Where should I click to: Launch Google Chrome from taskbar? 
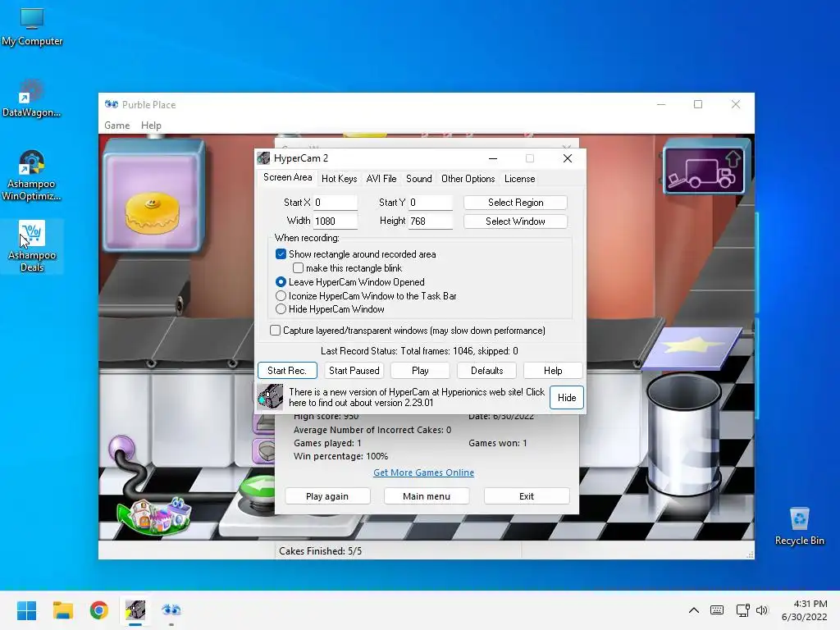tap(98, 610)
